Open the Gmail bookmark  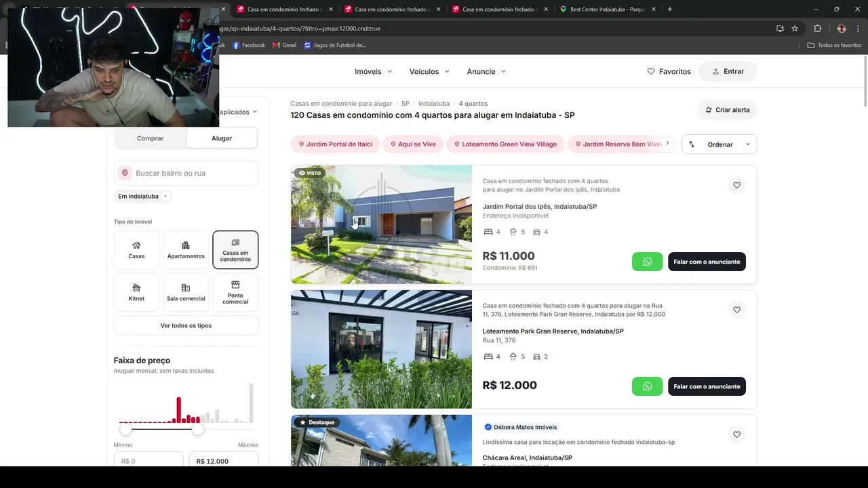[x=284, y=45]
